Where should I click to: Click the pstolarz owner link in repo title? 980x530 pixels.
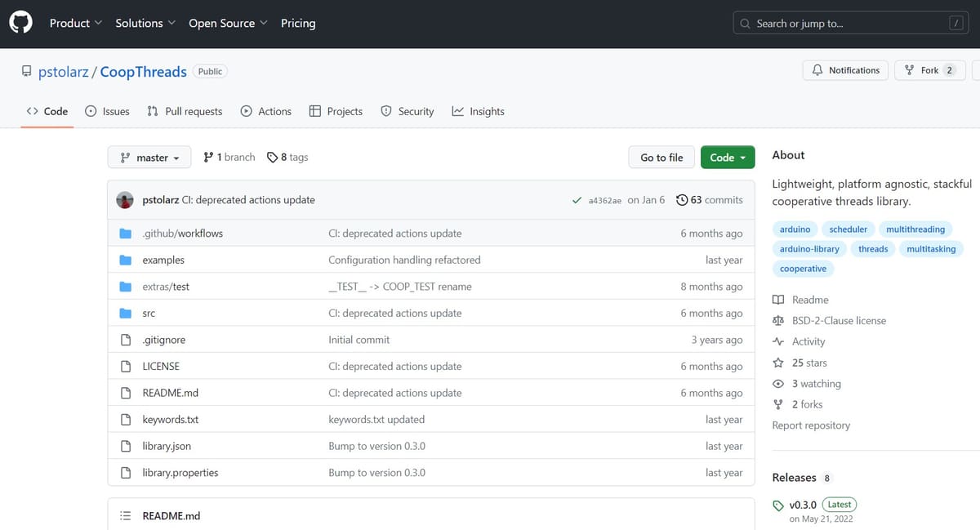(x=65, y=72)
